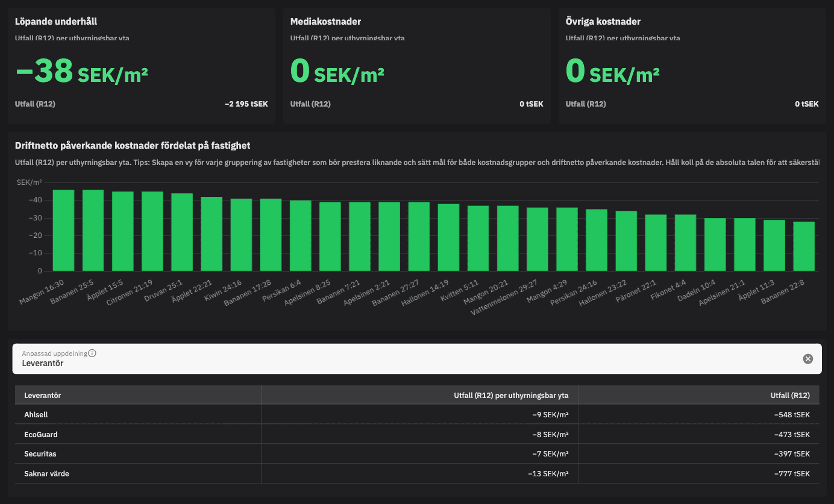Open the info tooltip next to Anpassad uppdelning
The width and height of the screenshot is (834, 504).
coord(91,353)
